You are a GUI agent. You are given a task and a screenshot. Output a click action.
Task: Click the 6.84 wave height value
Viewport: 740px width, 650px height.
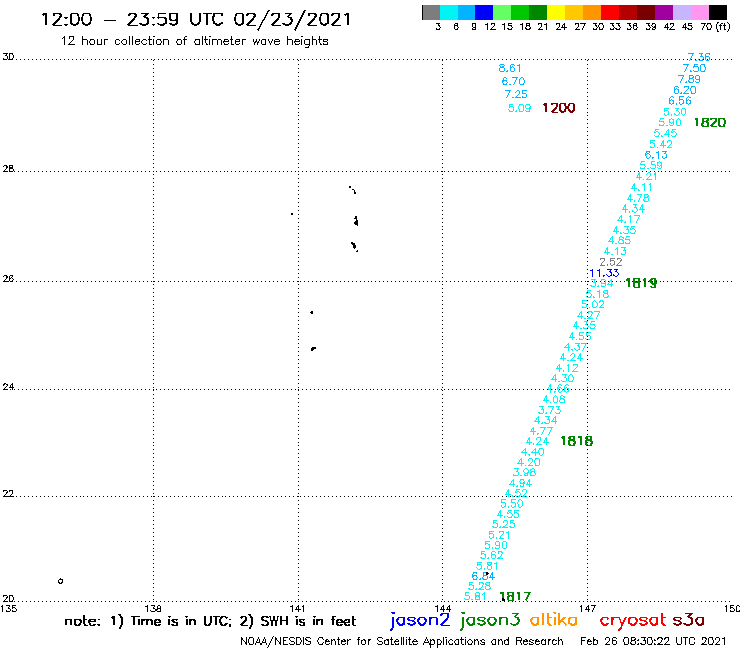(x=483, y=576)
